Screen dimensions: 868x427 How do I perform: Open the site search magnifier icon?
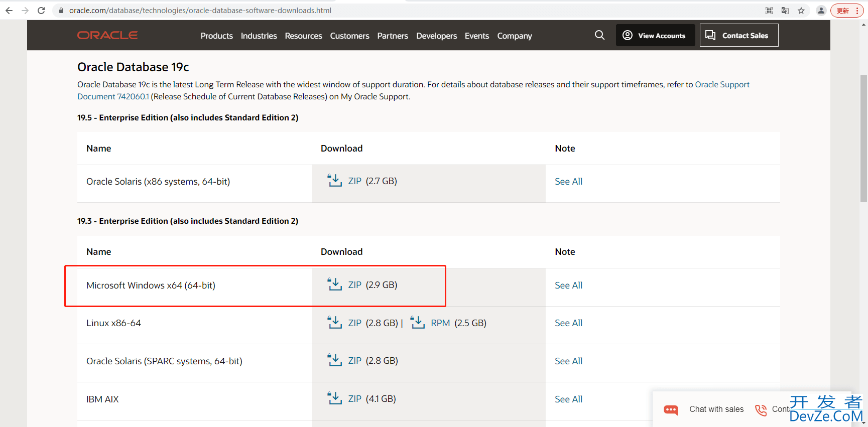point(599,35)
